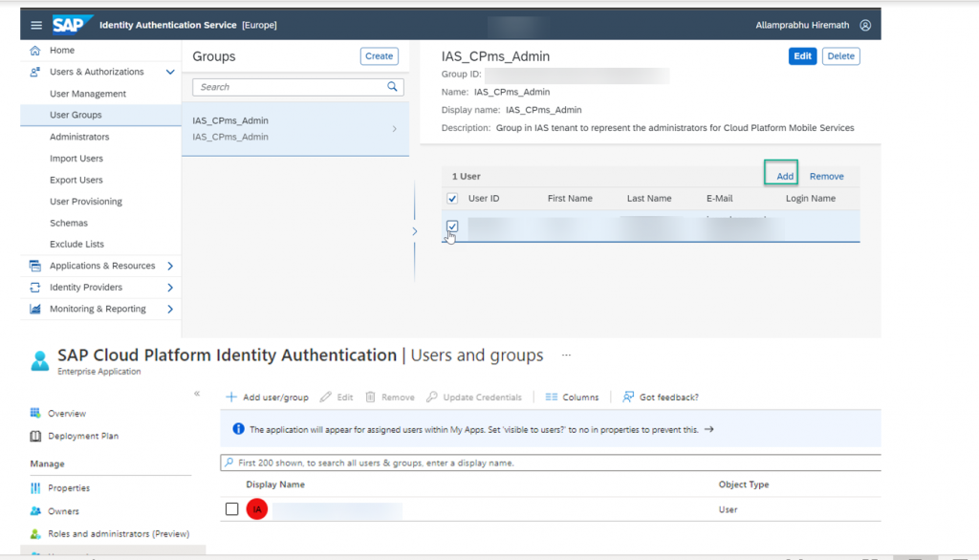Expand Applications & Resources chevron
979x560 pixels.
click(x=170, y=266)
